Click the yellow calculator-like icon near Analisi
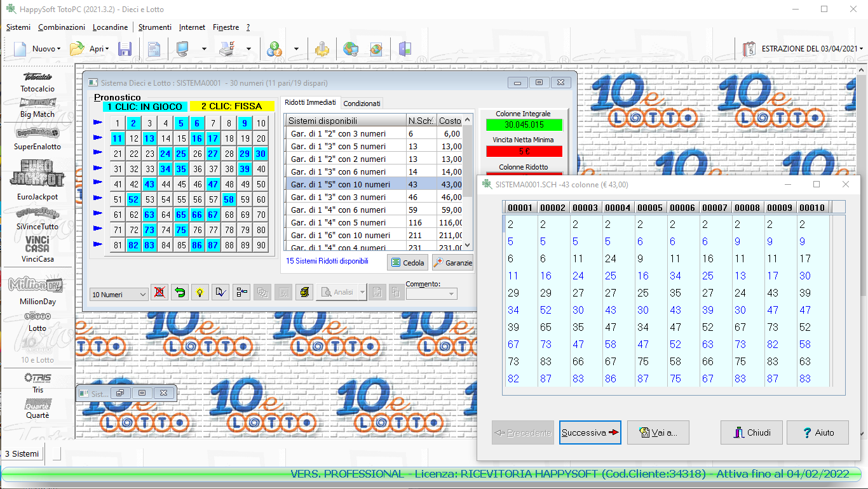This screenshot has width=868, height=489. (x=304, y=293)
